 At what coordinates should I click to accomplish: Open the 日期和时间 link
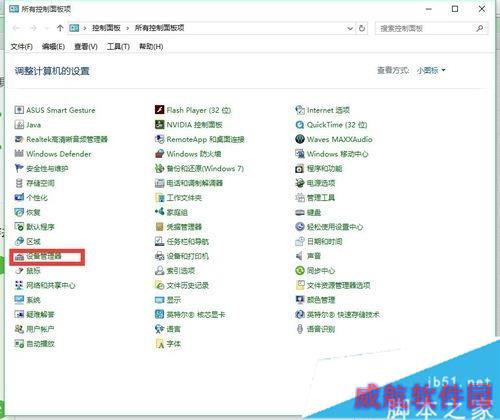324,242
